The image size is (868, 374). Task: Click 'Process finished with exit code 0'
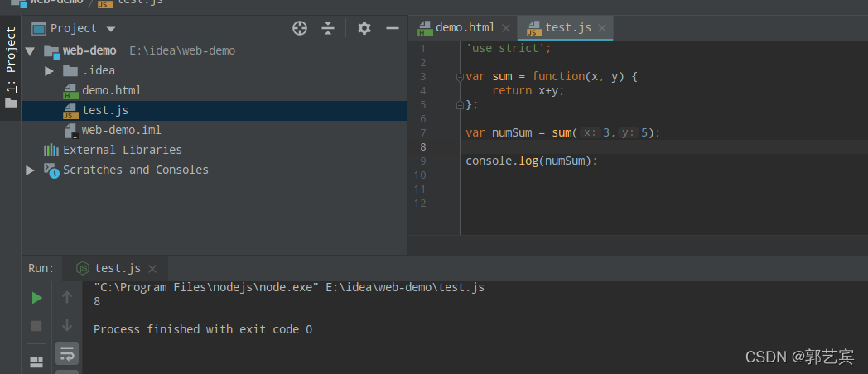click(203, 329)
